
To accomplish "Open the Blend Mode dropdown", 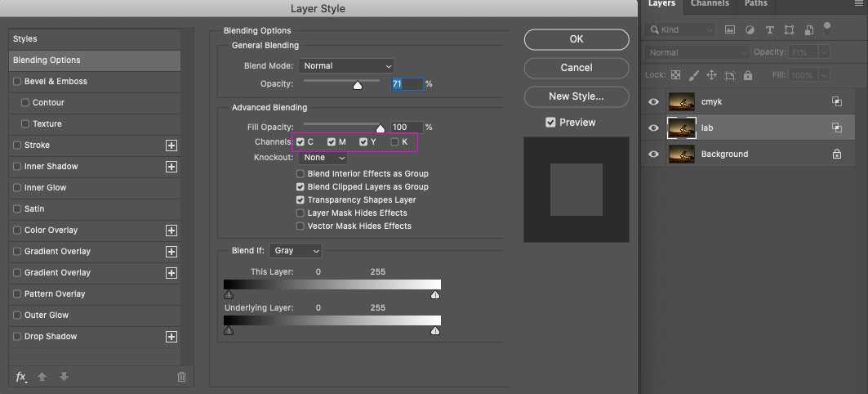I will click(x=346, y=66).
